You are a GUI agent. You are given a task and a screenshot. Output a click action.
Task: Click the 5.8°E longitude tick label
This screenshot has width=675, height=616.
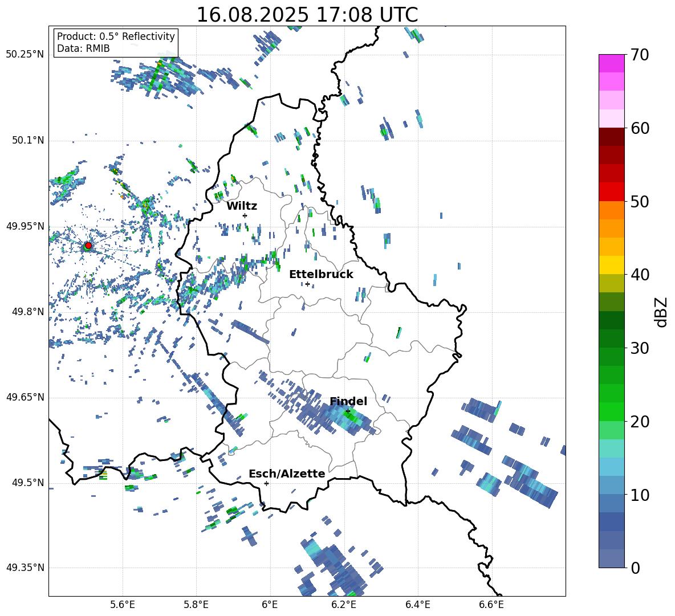click(x=196, y=605)
